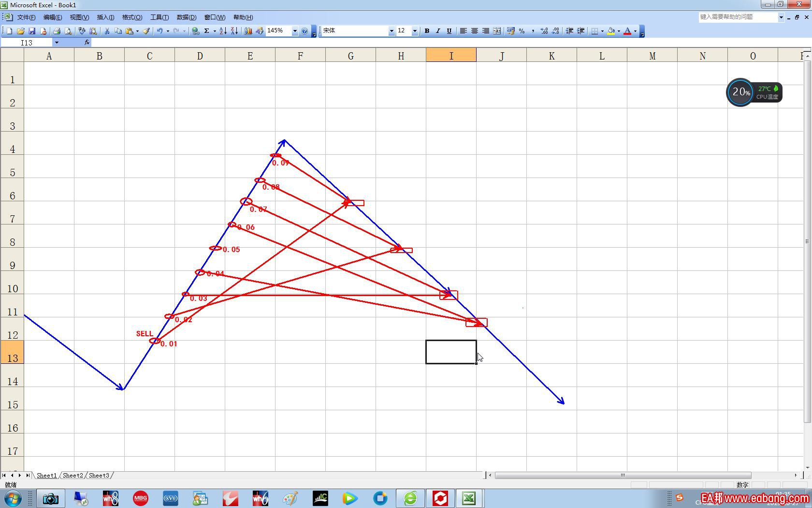Viewport: 812px width, 508px height.
Task: Decrease decimal places
Action: (555, 31)
